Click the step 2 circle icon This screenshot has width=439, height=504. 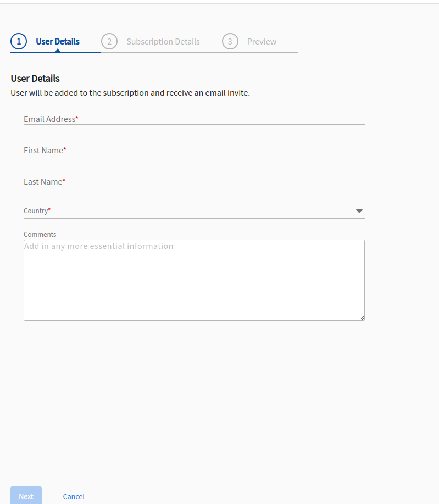pyautogui.click(x=109, y=42)
